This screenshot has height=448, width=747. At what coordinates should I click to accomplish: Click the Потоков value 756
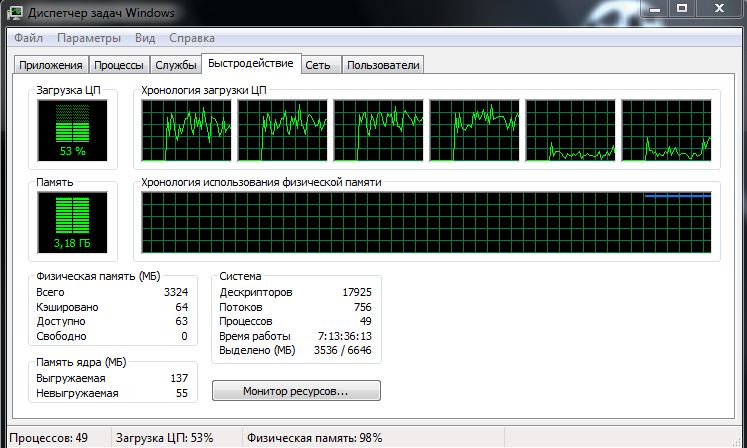tap(363, 307)
